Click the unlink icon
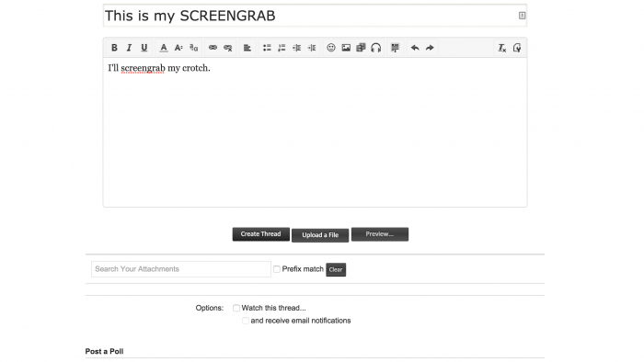The width and height of the screenshot is (644, 362). 228,48
